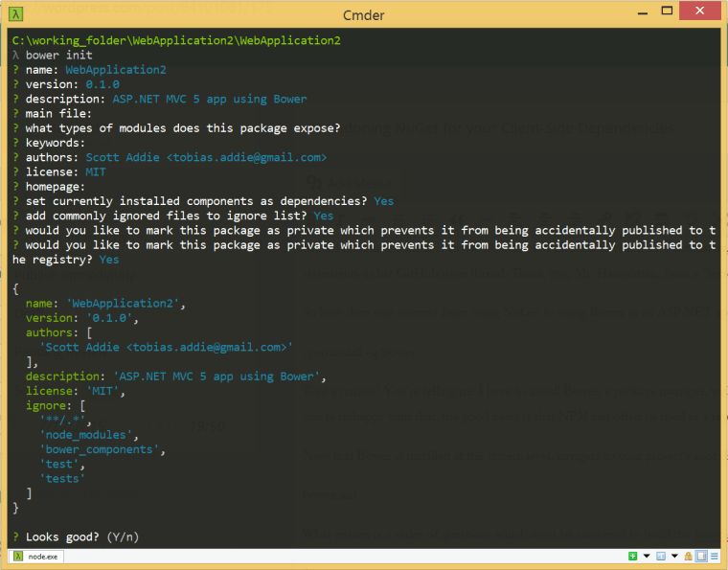Screen dimensions: 728x570
Task: Click the 'MIT' value on license prompt
Action: (96, 171)
